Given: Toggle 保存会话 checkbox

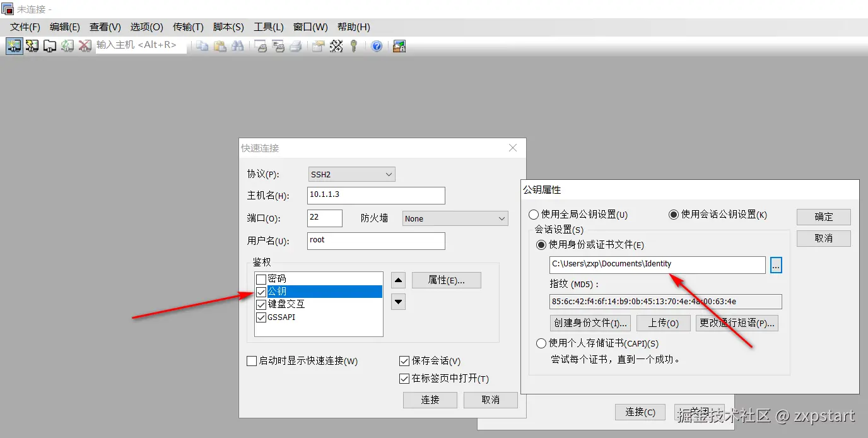Looking at the screenshot, I should tap(405, 361).
